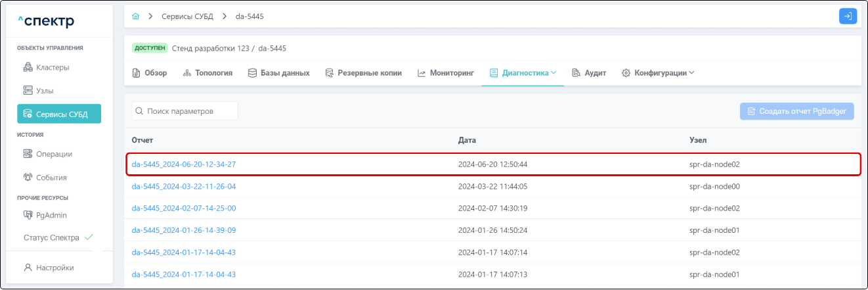The width and height of the screenshot is (868, 290).
Task: Open the Аудит tab
Action: tap(589, 73)
